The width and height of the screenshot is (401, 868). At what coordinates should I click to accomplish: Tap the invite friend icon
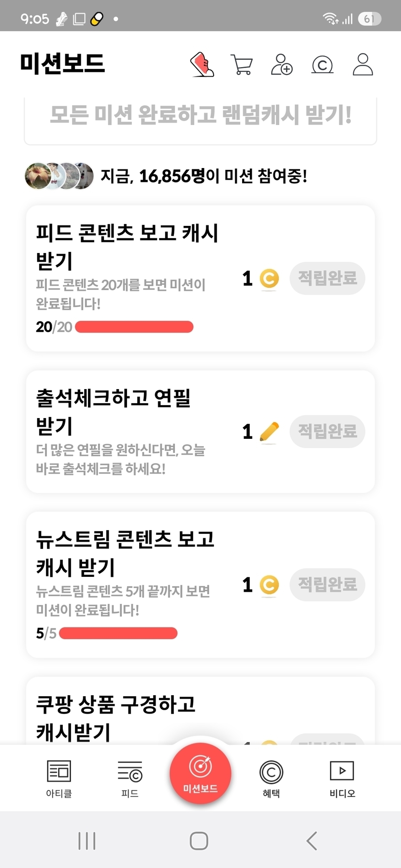(x=282, y=65)
